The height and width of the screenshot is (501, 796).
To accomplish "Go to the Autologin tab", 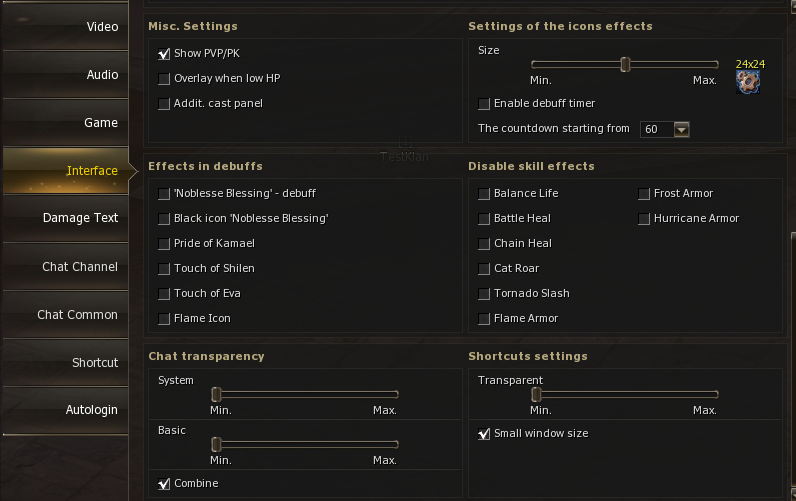I will coord(65,410).
